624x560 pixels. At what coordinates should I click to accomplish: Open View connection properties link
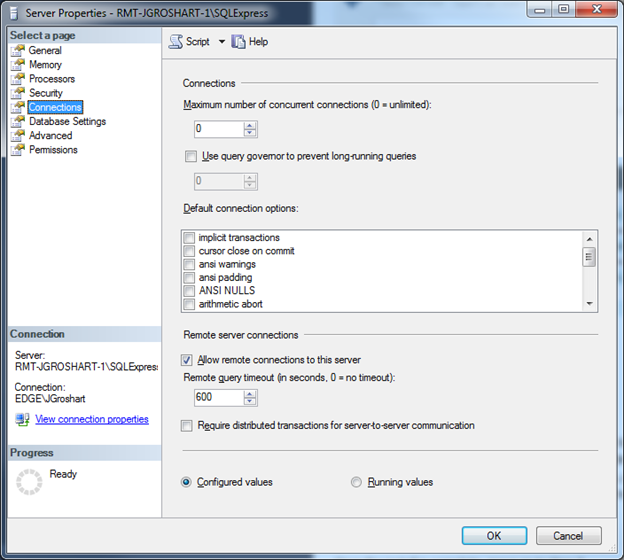(x=92, y=419)
